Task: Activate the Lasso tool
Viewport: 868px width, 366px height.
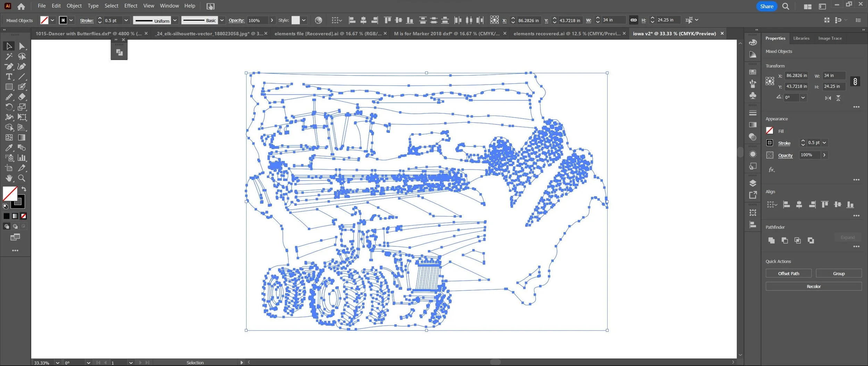Action: click(22, 56)
